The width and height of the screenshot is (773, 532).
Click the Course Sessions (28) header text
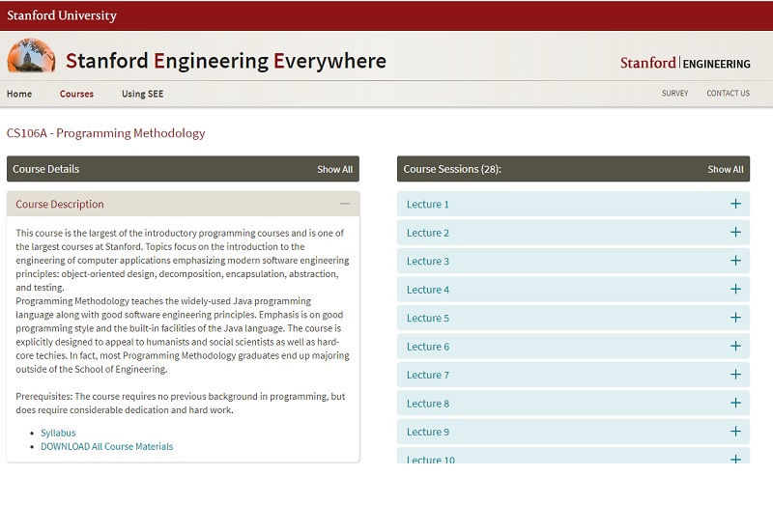coord(452,169)
